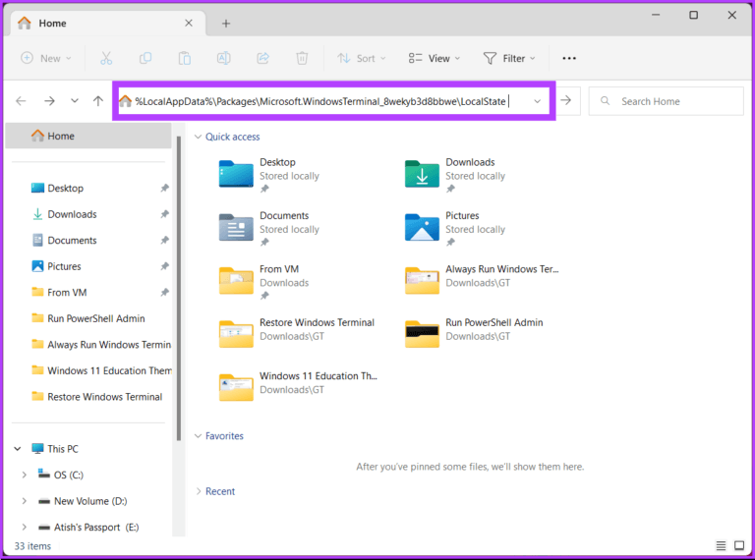This screenshot has width=755, height=560.
Task: Unpin Documents using sidebar pin icon
Action: tap(165, 240)
